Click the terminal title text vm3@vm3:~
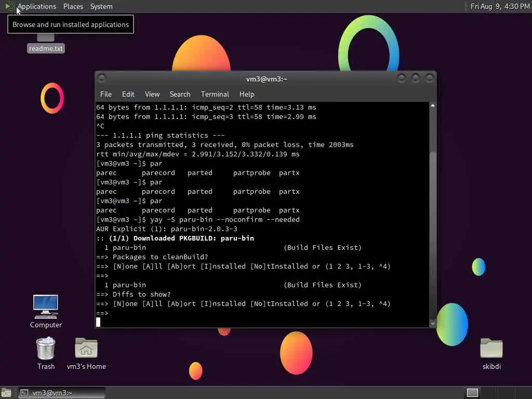 [x=267, y=79]
